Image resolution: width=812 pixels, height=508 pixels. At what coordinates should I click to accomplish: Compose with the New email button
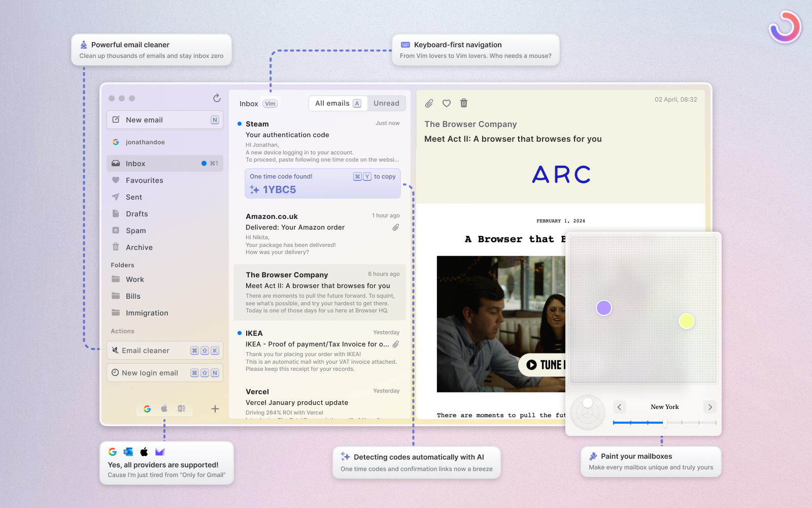[165, 120]
